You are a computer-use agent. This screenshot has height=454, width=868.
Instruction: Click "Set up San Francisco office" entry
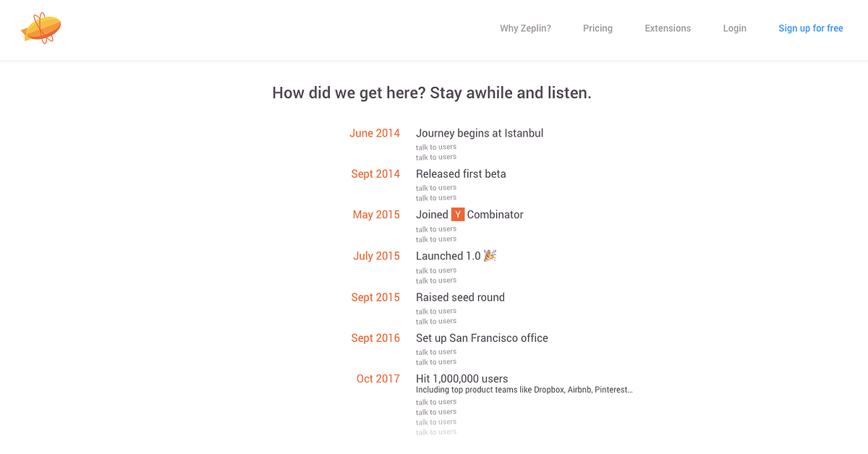click(x=482, y=338)
